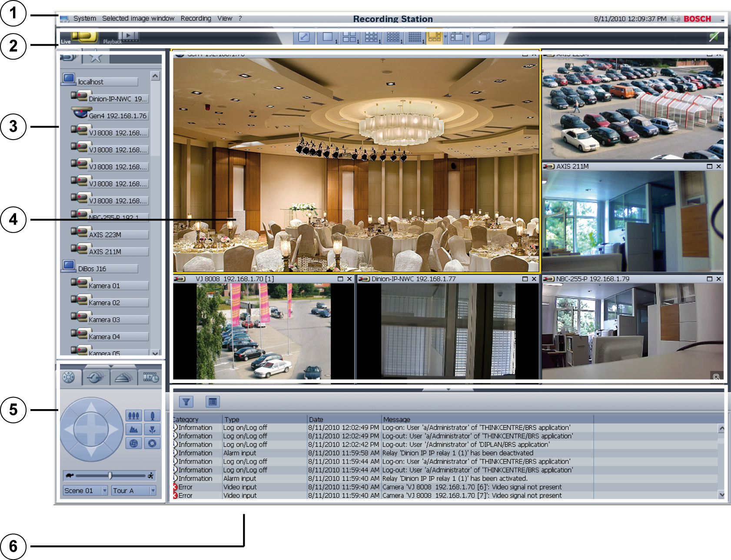Collapse the PTZ control panel arrow

click(x=111, y=366)
